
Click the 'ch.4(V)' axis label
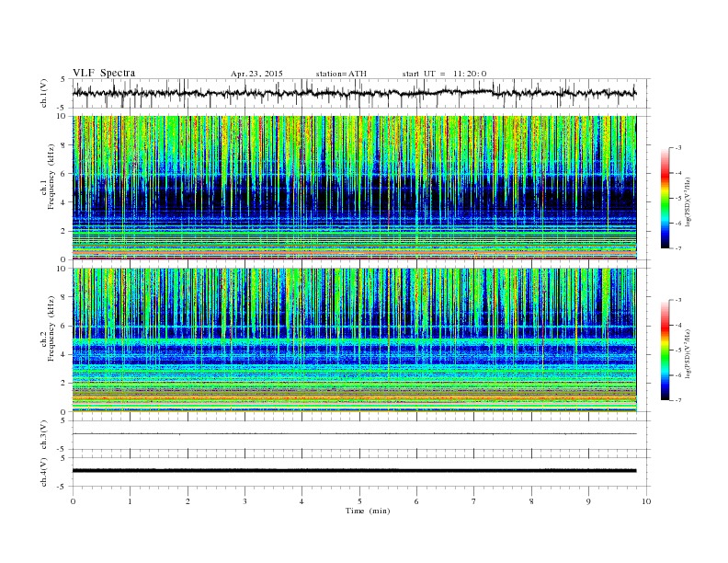pos(44,472)
